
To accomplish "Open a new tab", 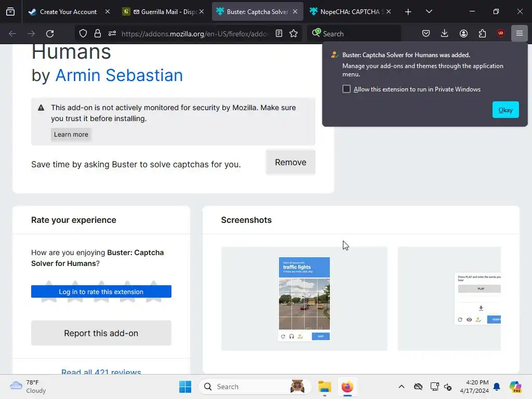I will point(408,12).
